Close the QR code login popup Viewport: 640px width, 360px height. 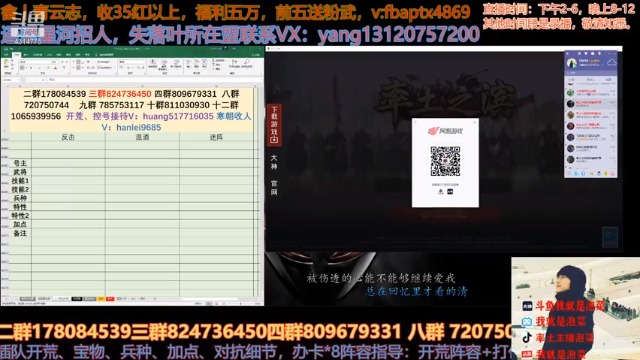pyautogui.click(x=475, y=122)
